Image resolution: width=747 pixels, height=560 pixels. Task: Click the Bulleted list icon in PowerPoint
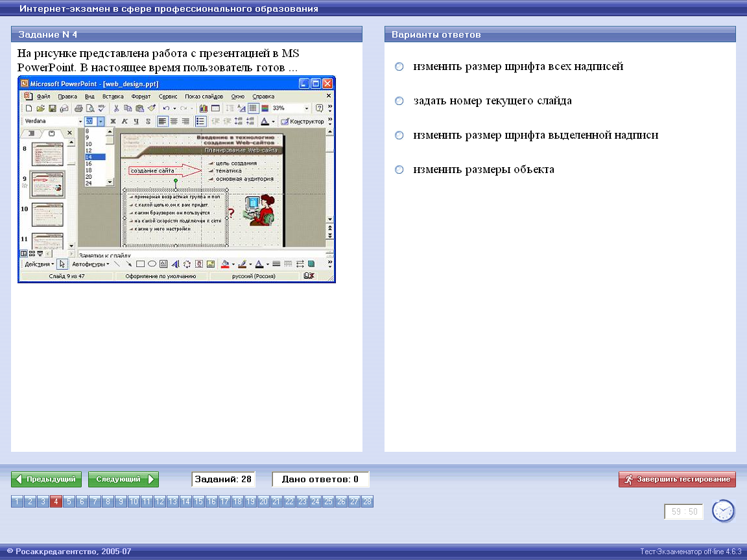[200, 121]
